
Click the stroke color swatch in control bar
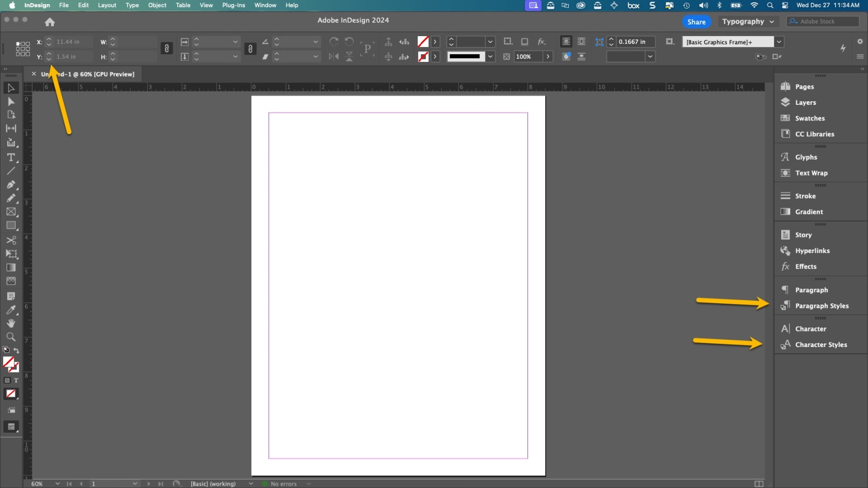pos(423,56)
